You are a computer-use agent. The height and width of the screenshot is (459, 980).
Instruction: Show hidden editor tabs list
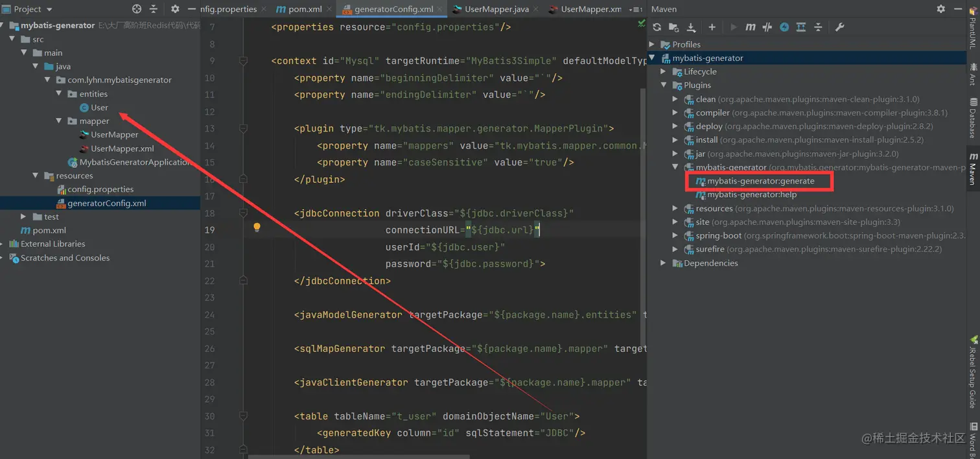636,10
